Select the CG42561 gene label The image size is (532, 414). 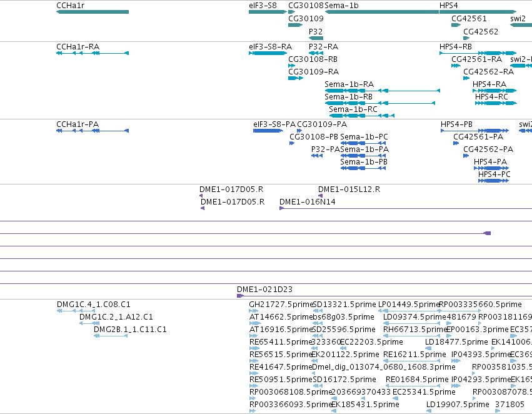(x=469, y=19)
